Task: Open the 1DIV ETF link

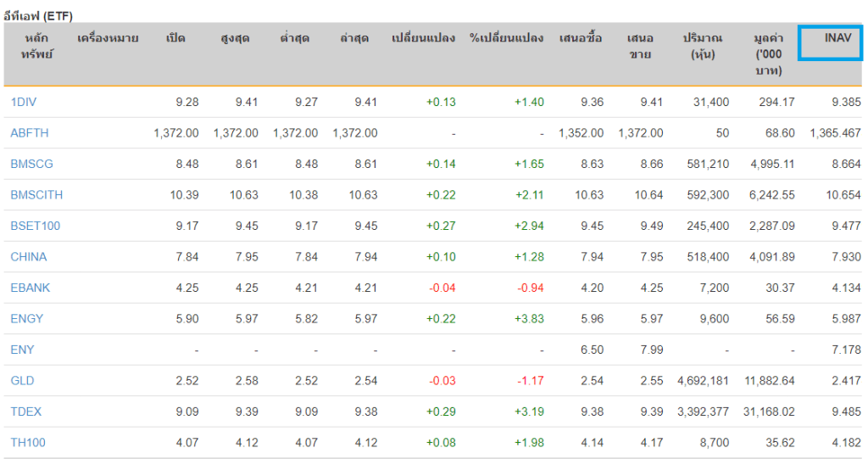Action: [x=24, y=102]
